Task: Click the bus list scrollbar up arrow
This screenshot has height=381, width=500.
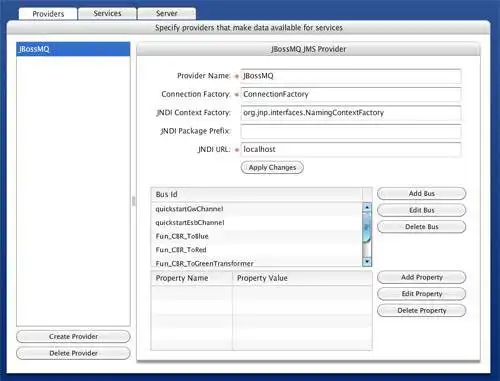Action: coord(367,207)
